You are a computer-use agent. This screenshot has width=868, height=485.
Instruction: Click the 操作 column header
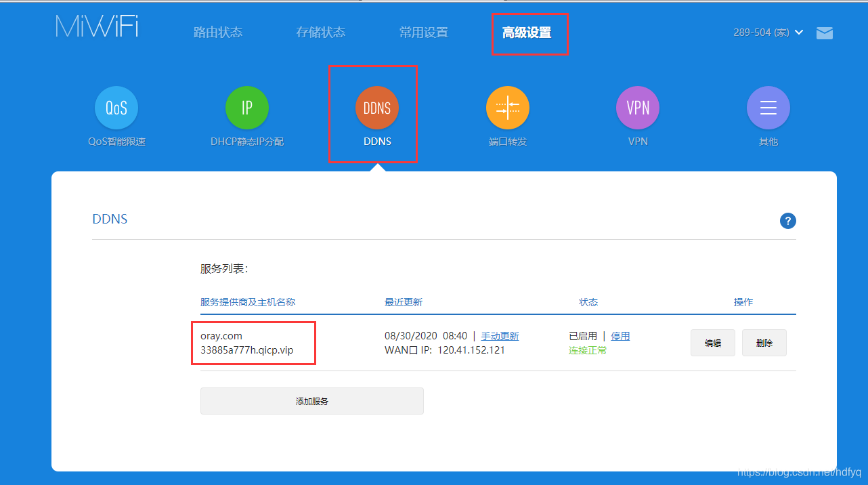[x=743, y=302]
